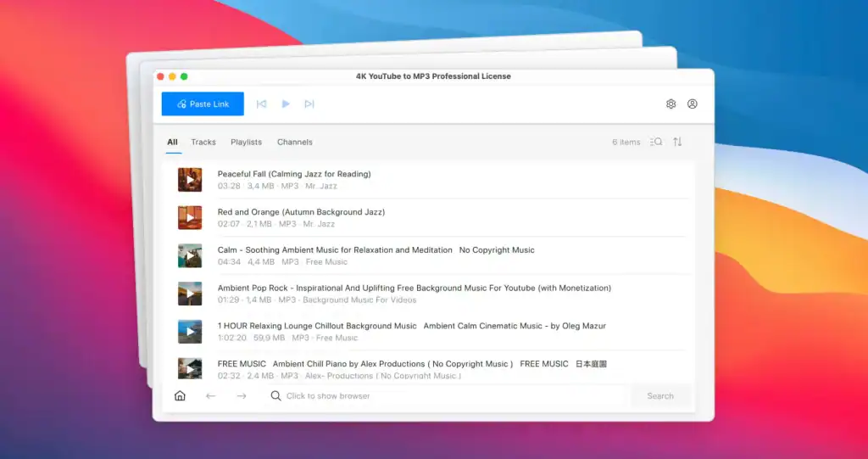Screen dimensions: 868x459
Task: Play Ambient Pop Rock thumbnail
Action: [x=190, y=294]
